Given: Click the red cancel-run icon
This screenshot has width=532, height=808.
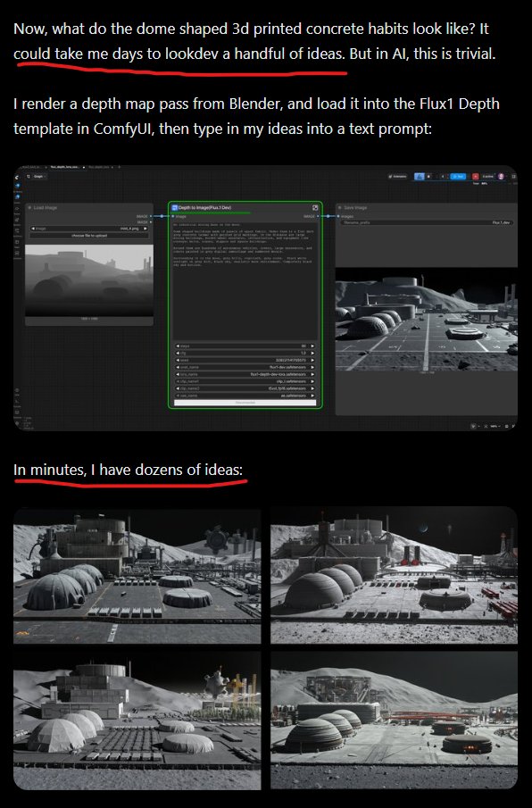Looking at the screenshot, I should 476,177.
